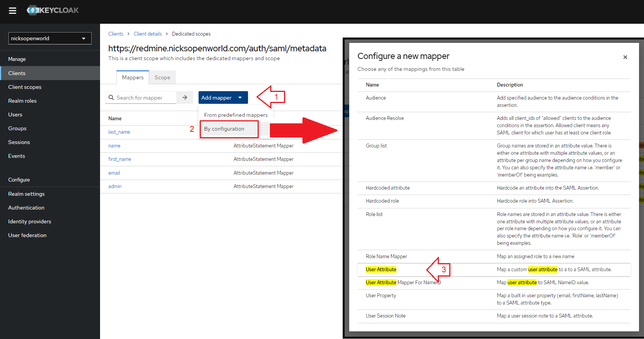Image resolution: width=644 pixels, height=339 pixels.
Task: Open Authentication in the sidebar
Action: pos(50,208)
